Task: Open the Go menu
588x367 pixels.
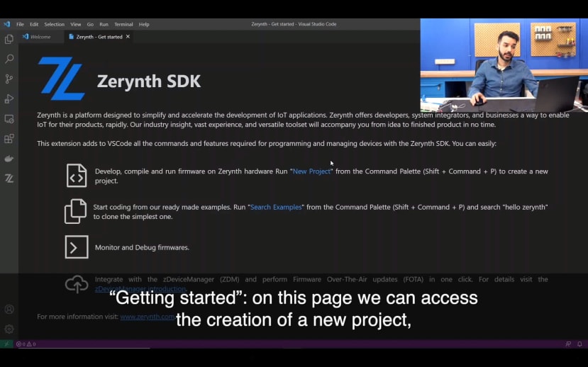Action: coord(90,24)
